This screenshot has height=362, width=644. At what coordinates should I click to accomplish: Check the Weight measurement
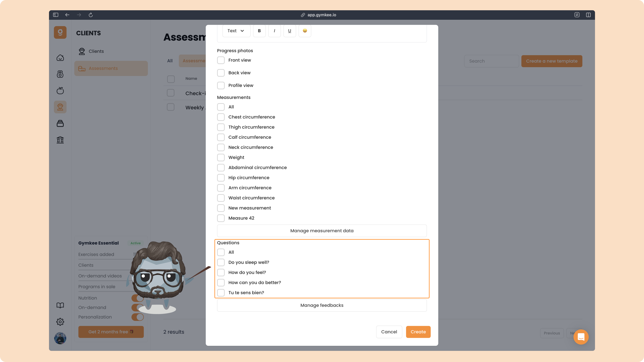click(x=221, y=158)
